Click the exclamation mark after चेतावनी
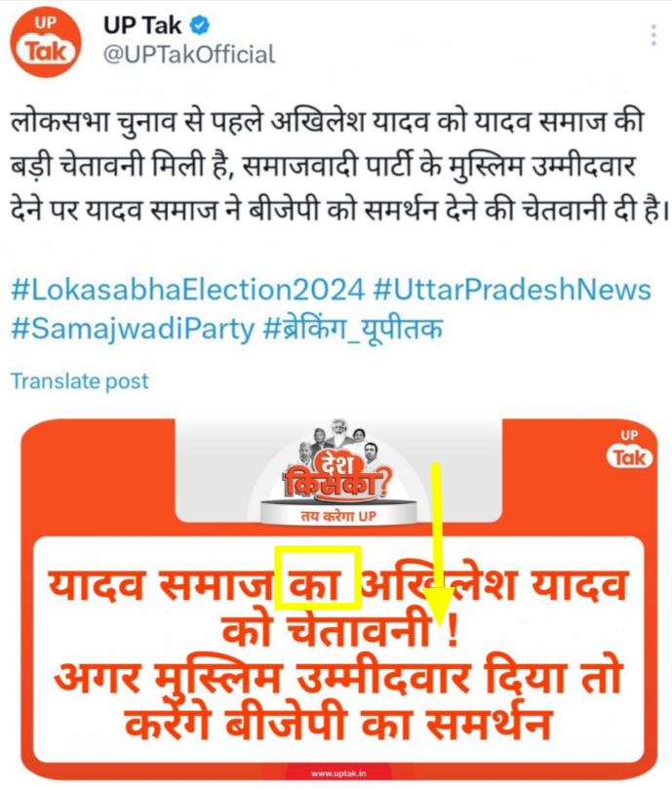Image resolution: width=672 pixels, height=789 pixels. pos(453,632)
